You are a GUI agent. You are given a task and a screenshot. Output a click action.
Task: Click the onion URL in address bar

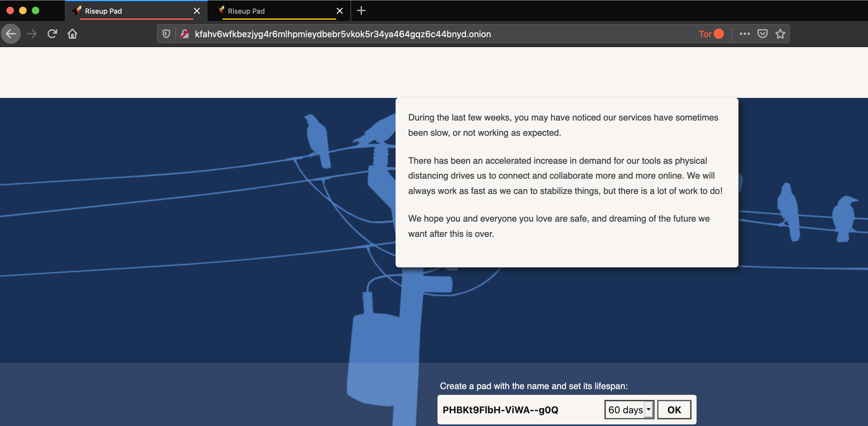343,34
